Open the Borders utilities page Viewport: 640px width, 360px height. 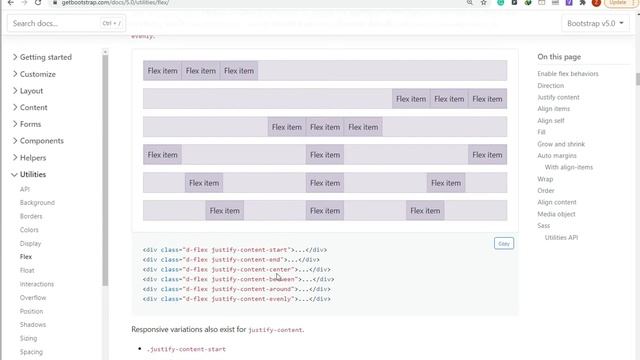pyautogui.click(x=31, y=216)
